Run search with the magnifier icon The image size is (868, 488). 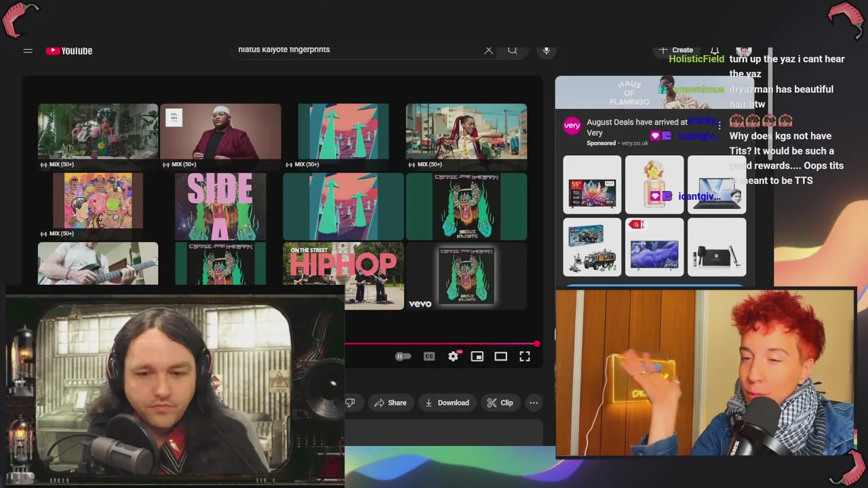[x=513, y=50]
